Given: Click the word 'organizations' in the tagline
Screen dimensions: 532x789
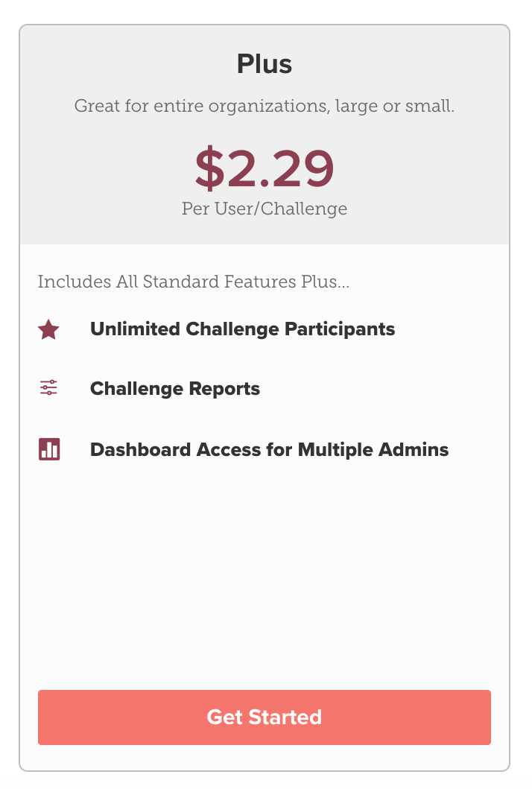Looking at the screenshot, I should [x=269, y=107].
